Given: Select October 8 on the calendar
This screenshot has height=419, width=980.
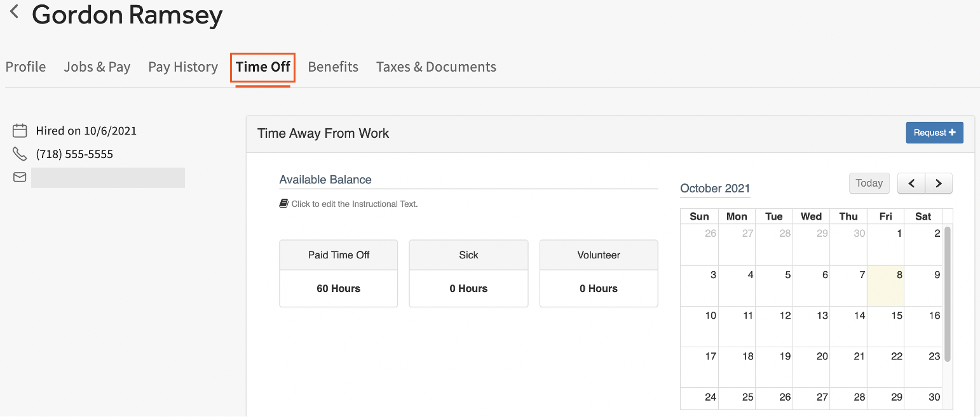Looking at the screenshot, I should 885,286.
